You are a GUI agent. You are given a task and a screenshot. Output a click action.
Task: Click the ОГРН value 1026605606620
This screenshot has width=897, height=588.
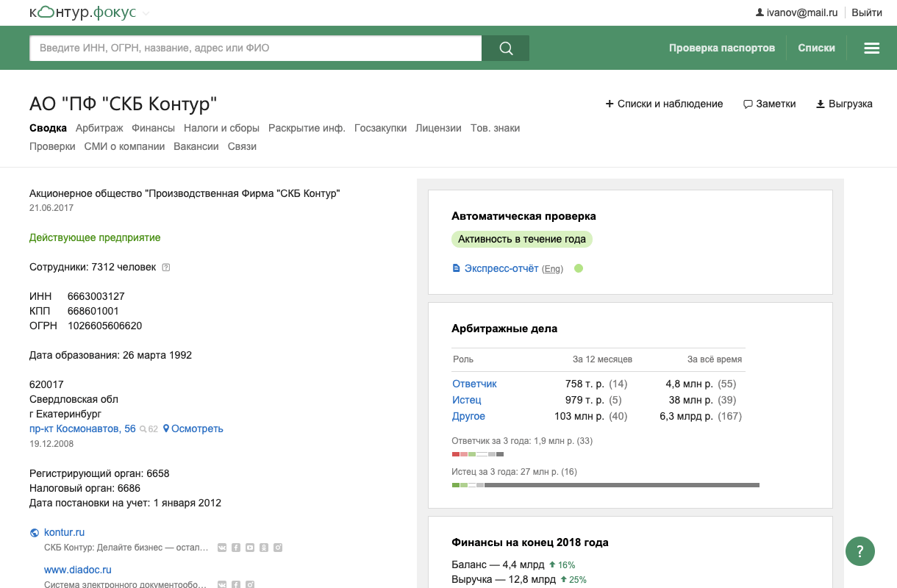tap(105, 326)
